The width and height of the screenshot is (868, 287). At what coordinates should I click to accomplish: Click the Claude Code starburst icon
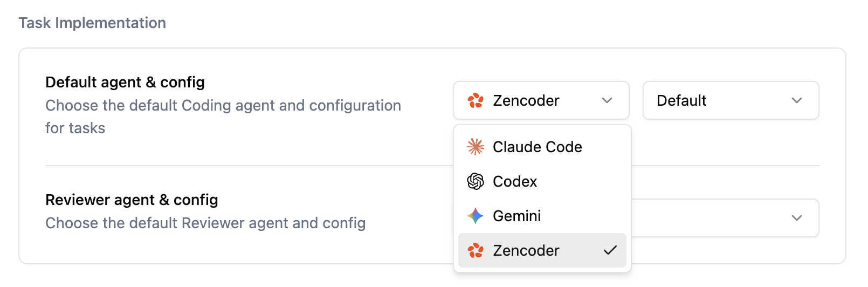click(x=476, y=147)
